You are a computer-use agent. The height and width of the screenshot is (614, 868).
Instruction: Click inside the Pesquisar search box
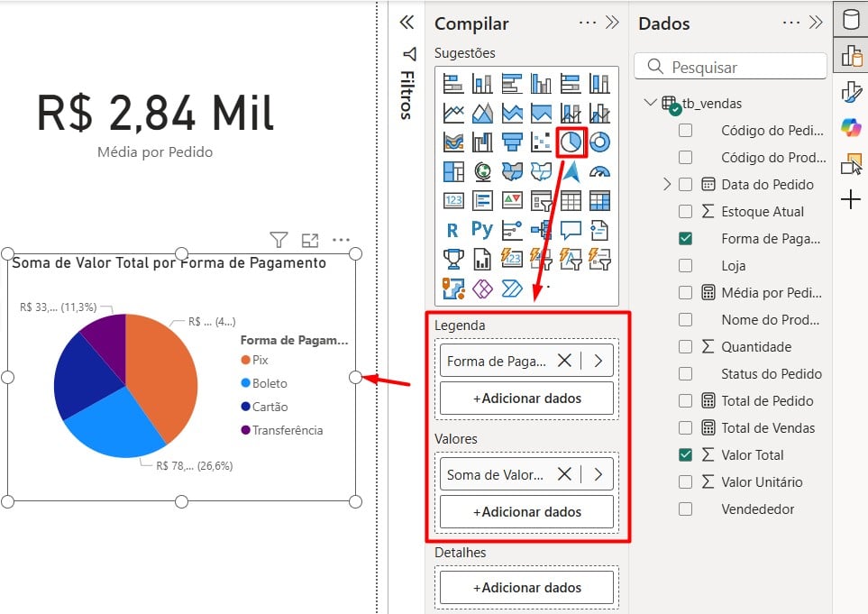730,66
